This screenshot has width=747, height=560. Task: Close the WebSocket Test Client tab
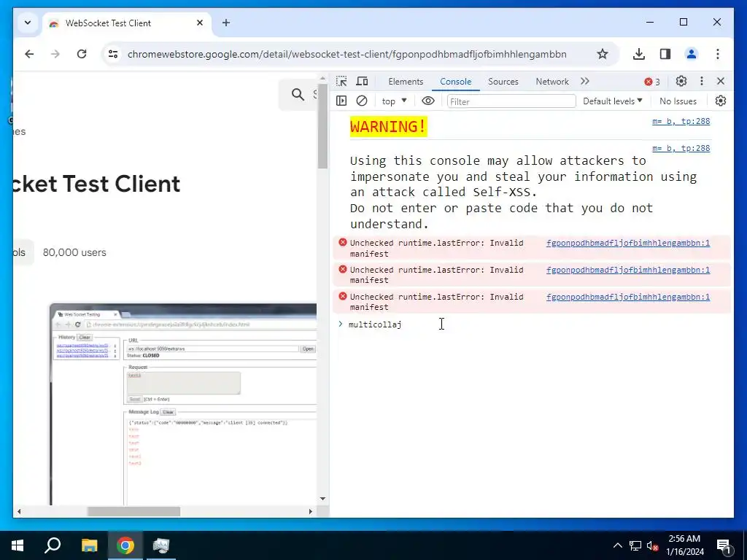[x=200, y=23]
